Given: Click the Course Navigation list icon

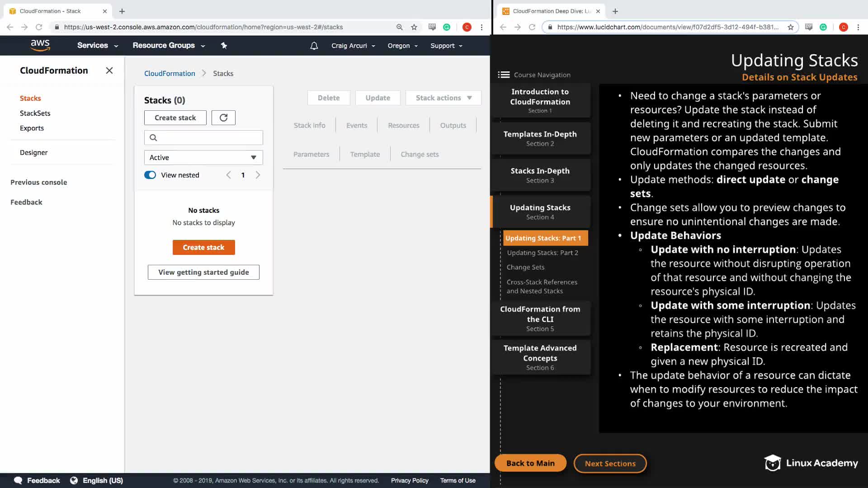Looking at the screenshot, I should coord(504,75).
